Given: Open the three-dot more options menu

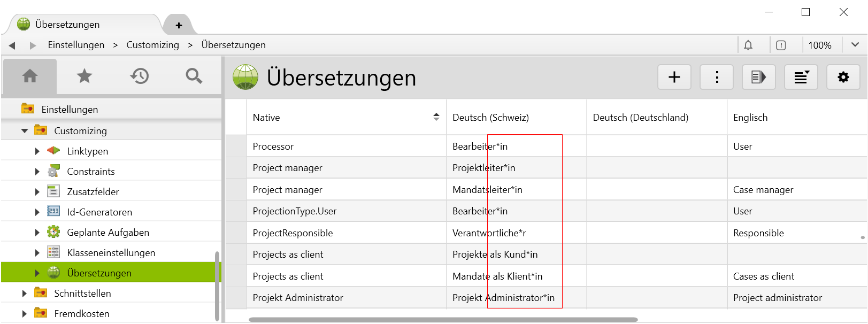Looking at the screenshot, I should [717, 78].
